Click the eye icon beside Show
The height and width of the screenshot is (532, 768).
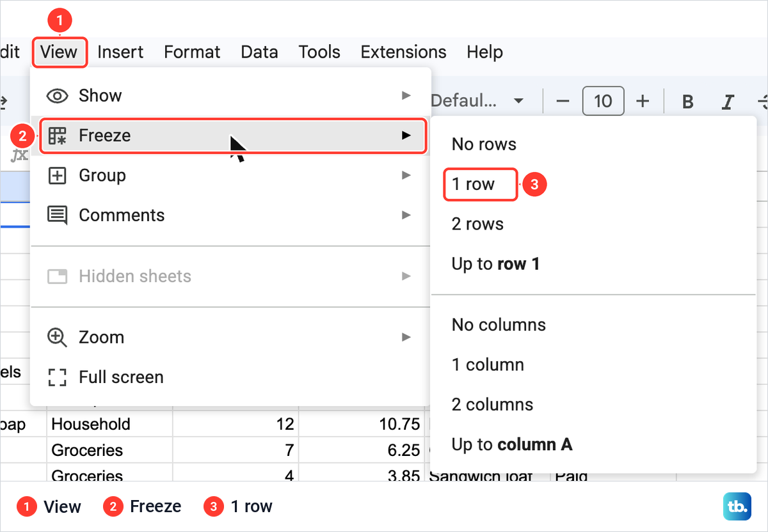[58, 96]
